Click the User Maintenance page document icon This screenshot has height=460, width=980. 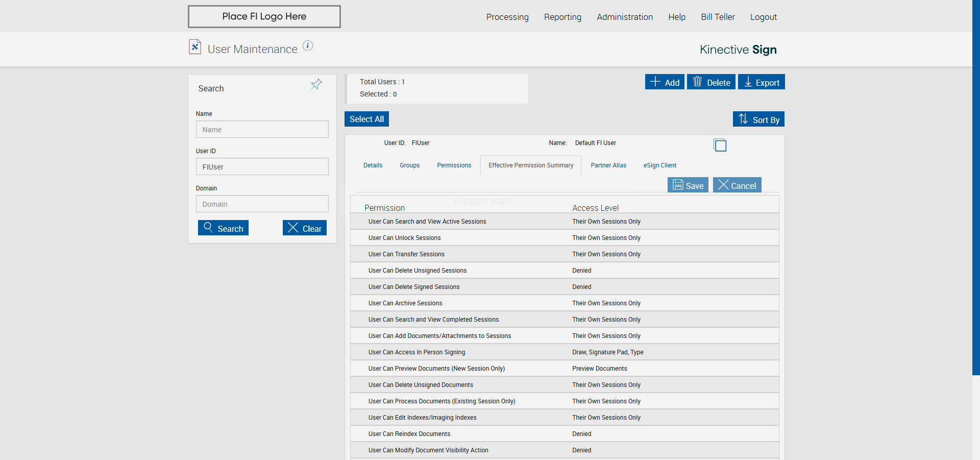pyautogui.click(x=195, y=47)
